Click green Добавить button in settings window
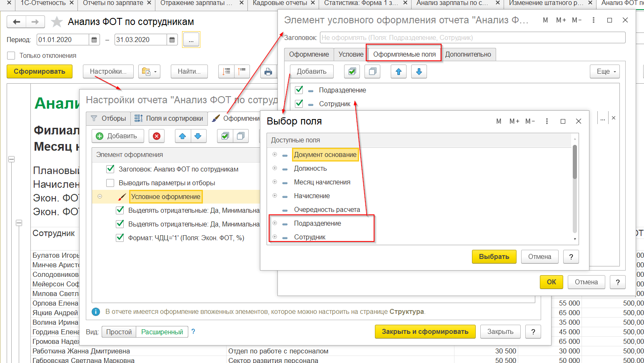Image resolution: width=644 pixels, height=363 pixels. tap(117, 136)
